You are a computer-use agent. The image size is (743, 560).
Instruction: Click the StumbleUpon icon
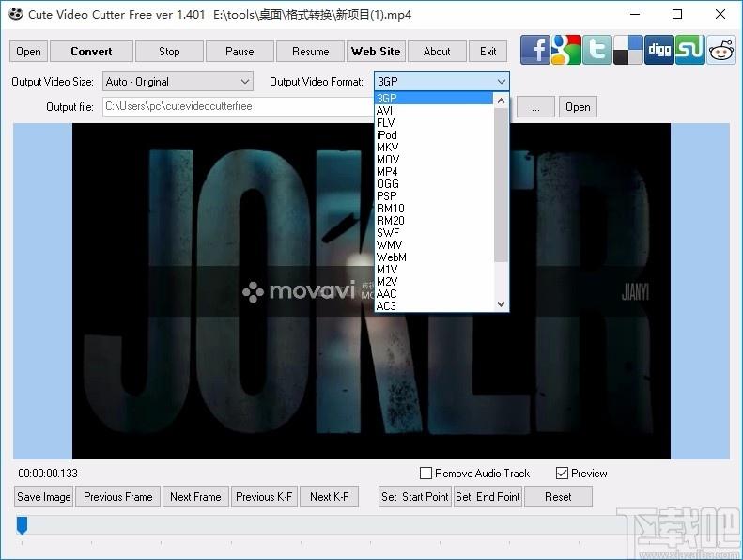pos(689,50)
